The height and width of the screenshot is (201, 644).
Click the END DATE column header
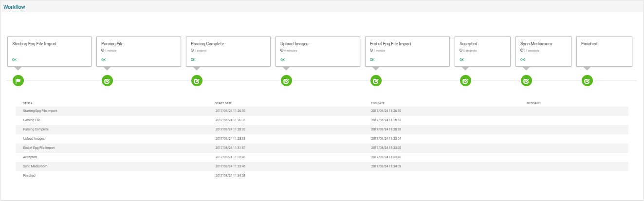(x=378, y=103)
